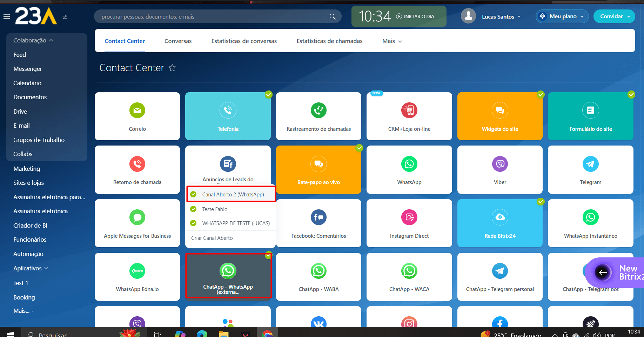Image resolution: width=644 pixels, height=337 pixels.
Task: Click the Instagram Direct icon
Action: (409, 217)
